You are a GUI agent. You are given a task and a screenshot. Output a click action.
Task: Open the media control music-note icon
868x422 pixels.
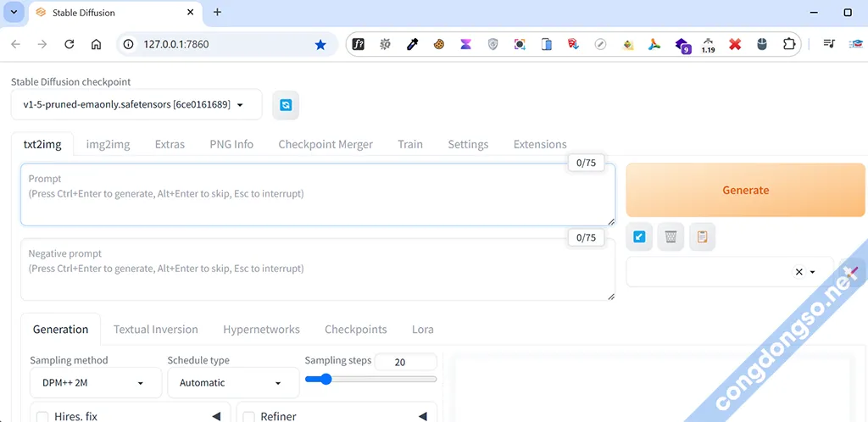coord(829,44)
